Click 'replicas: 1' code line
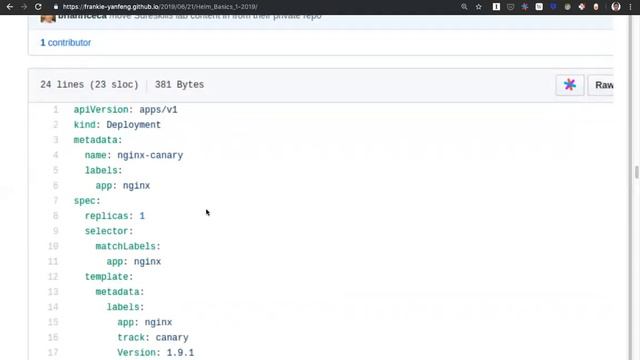The image size is (640, 360). (x=115, y=216)
